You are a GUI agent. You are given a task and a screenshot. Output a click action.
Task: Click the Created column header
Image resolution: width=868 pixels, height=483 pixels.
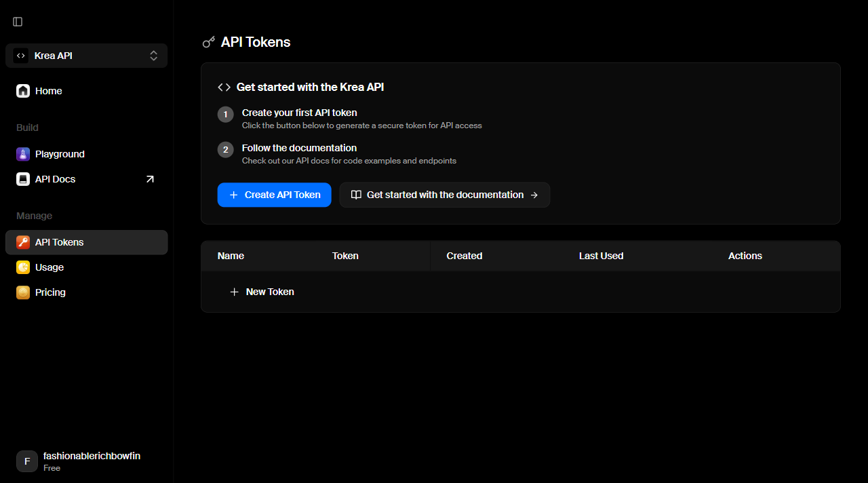click(465, 256)
